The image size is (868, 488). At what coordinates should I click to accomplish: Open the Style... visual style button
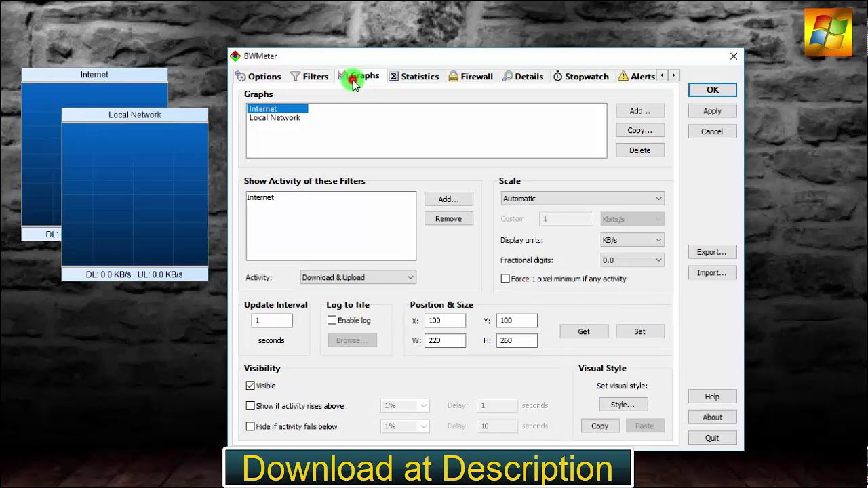(623, 405)
